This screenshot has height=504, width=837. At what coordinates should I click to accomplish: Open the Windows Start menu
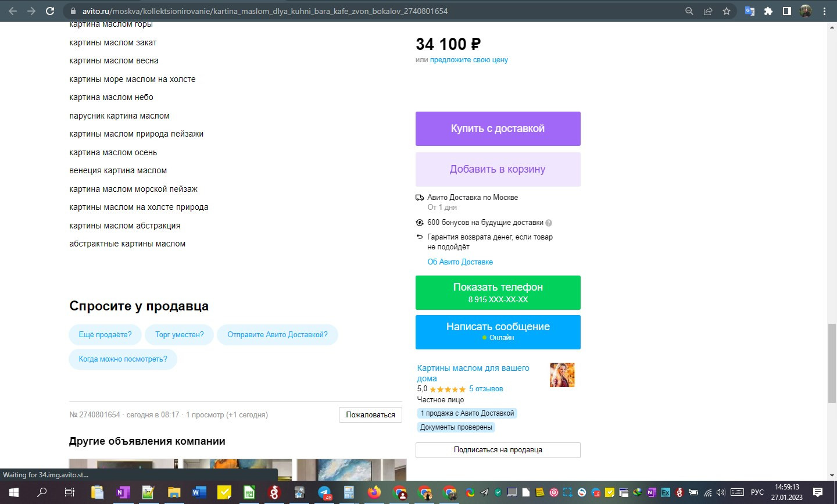point(14,492)
